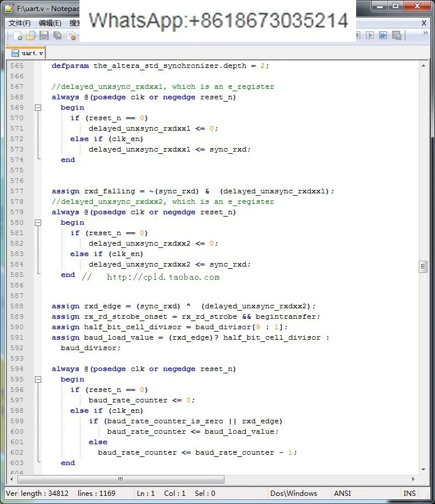Collapse the fold at line 595 begin
Screen dimensions: 435x504
click(x=38, y=380)
